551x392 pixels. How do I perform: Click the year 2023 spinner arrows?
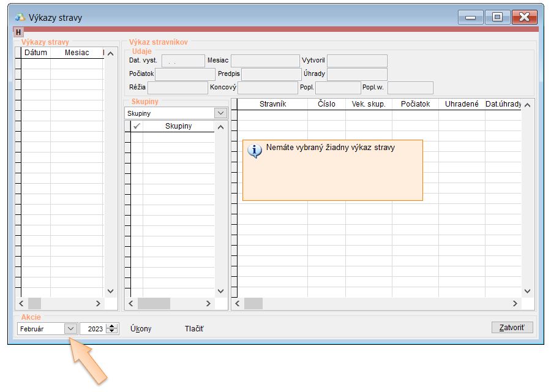pyautogui.click(x=111, y=329)
